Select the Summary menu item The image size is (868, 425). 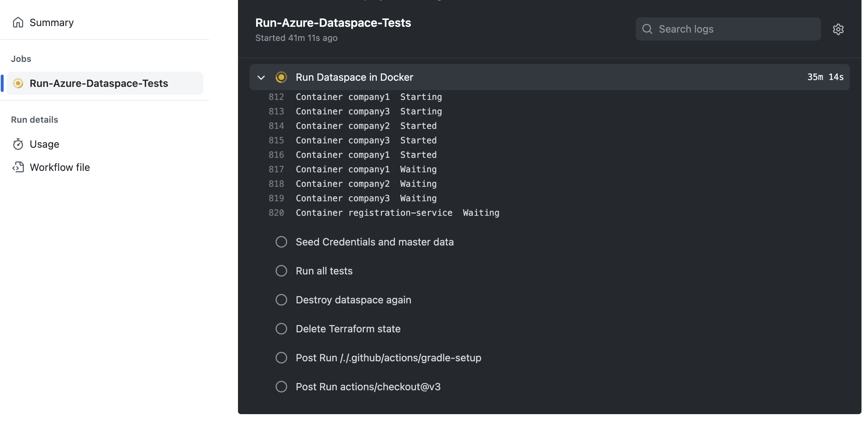[x=51, y=22]
